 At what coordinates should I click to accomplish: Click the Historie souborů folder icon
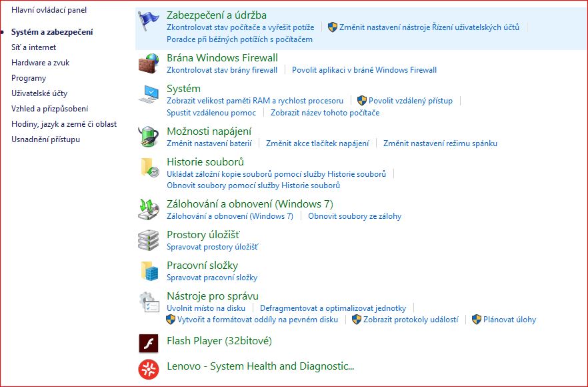coord(149,167)
